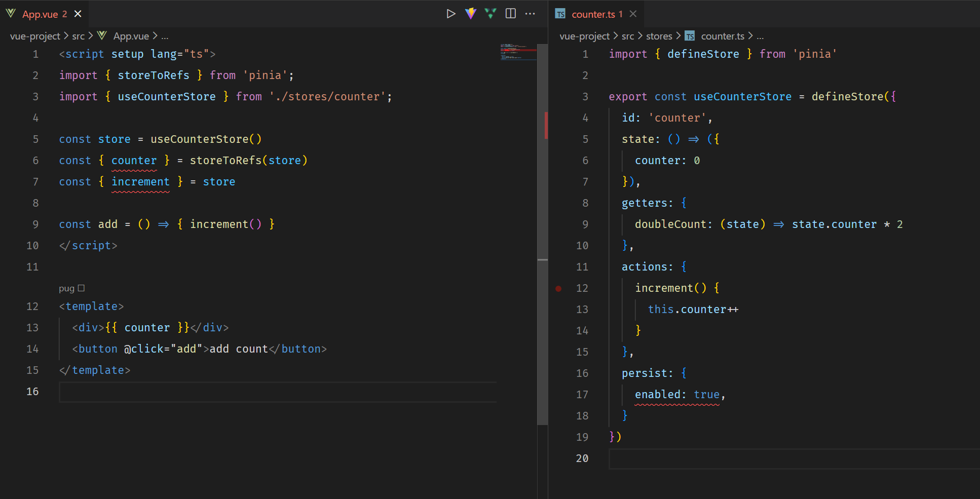Click the TS icon in the counter.ts breadcrumb

click(690, 35)
